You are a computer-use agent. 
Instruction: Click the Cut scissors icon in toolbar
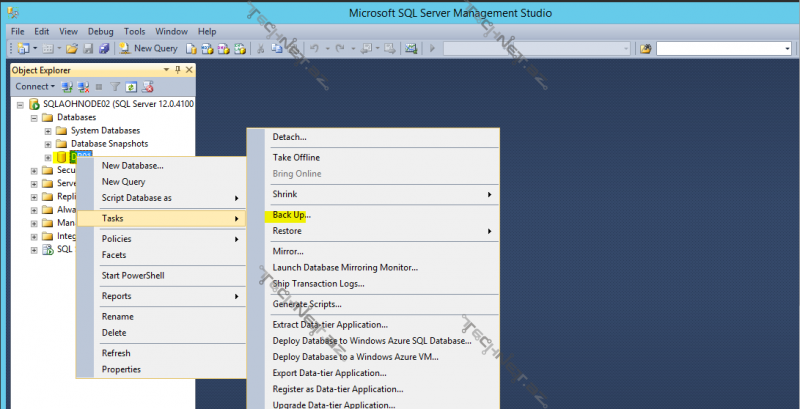coord(261,48)
